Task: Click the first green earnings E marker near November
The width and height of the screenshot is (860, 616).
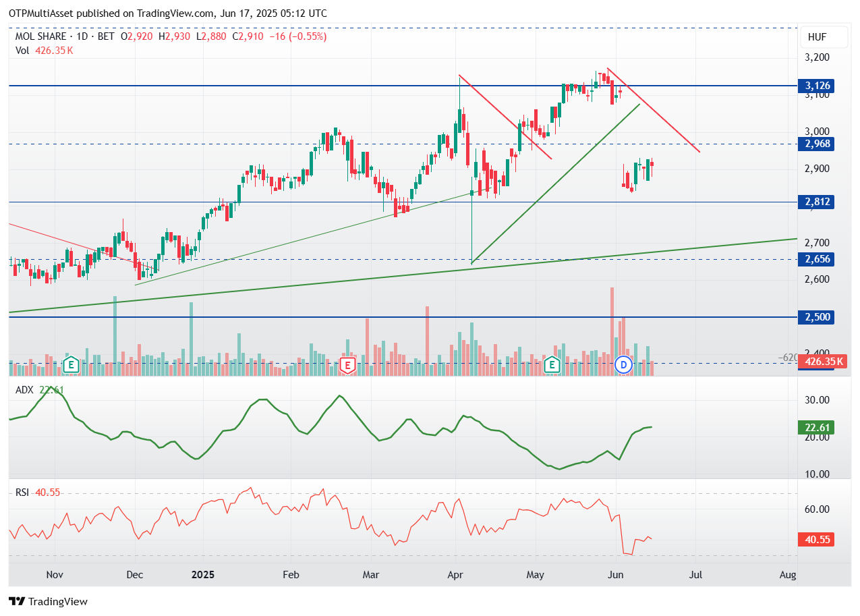Action: pyautogui.click(x=71, y=366)
